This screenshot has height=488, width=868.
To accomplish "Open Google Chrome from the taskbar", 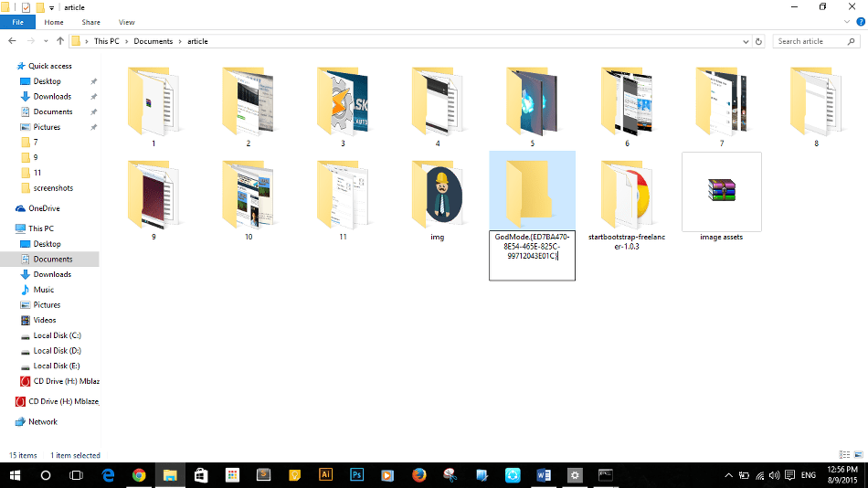I will [139, 475].
